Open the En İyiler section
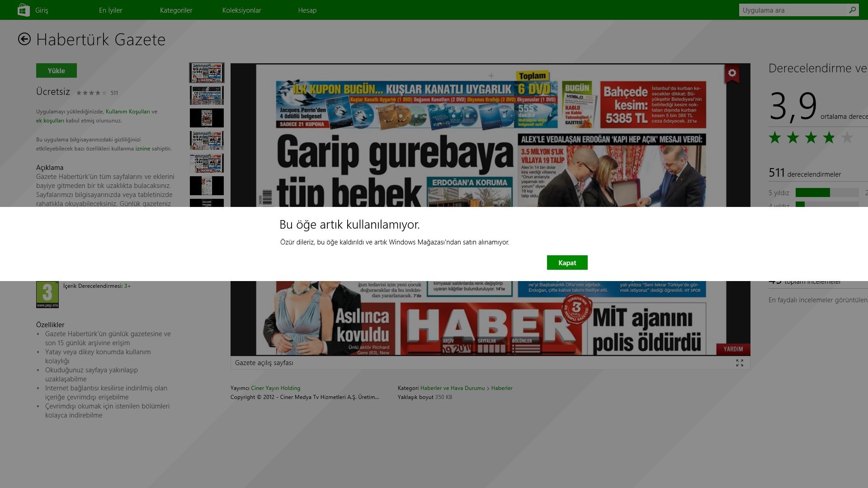 click(x=111, y=10)
